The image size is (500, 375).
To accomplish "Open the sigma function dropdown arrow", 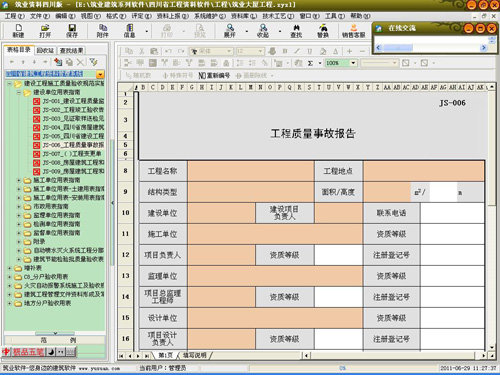I will [320, 63].
